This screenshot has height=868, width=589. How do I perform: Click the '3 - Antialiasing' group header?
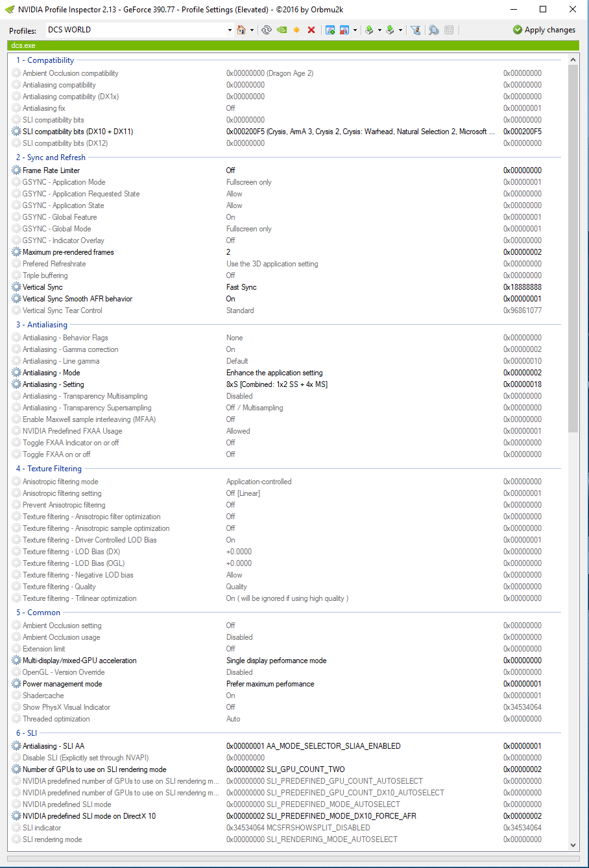click(42, 325)
